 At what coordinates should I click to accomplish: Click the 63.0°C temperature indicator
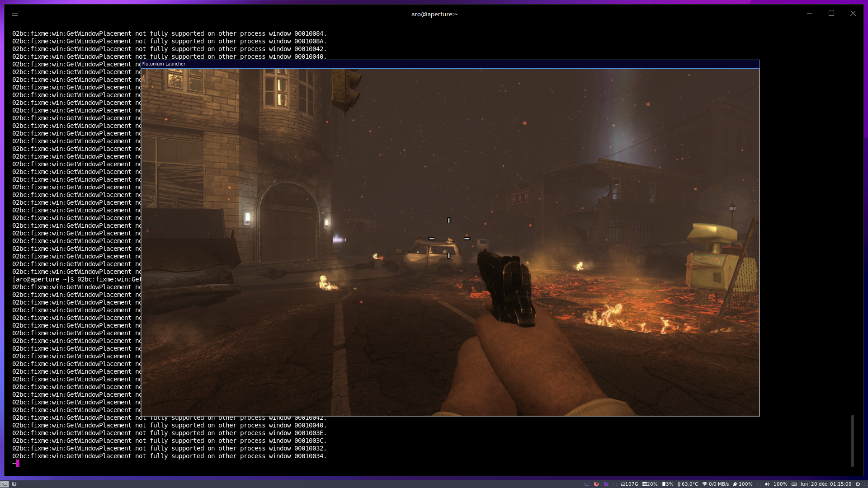point(688,484)
